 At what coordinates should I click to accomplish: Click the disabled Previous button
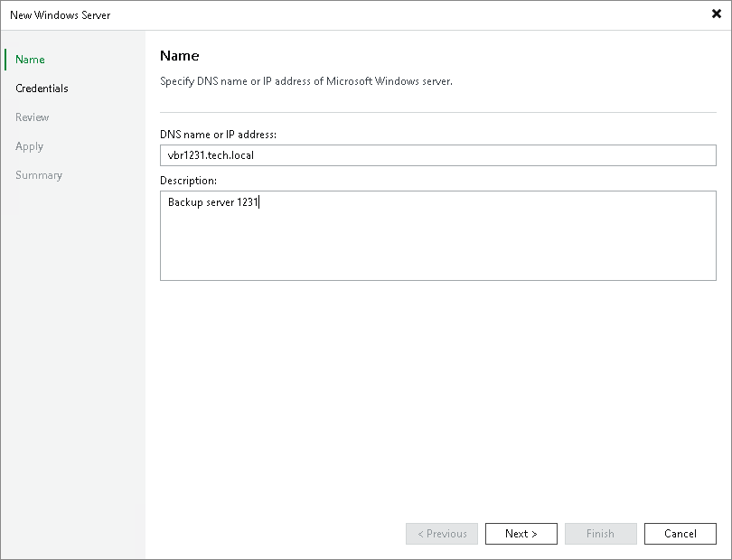coord(442,534)
